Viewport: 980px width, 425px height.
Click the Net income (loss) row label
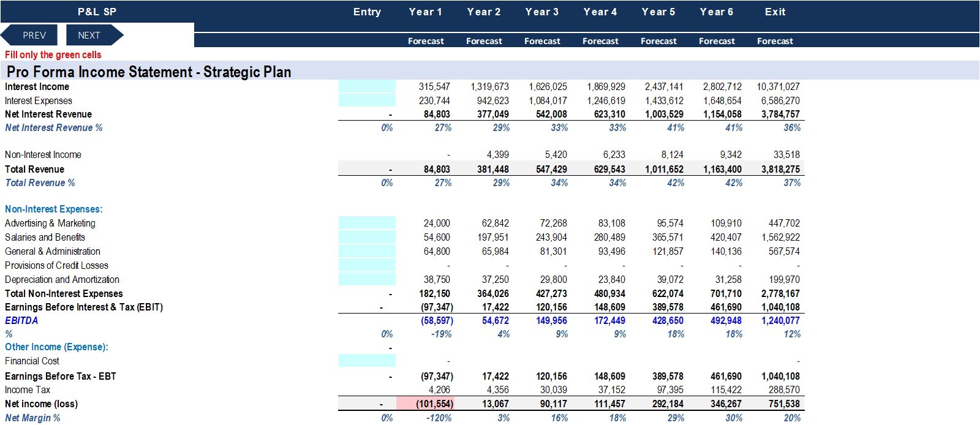pyautogui.click(x=41, y=404)
